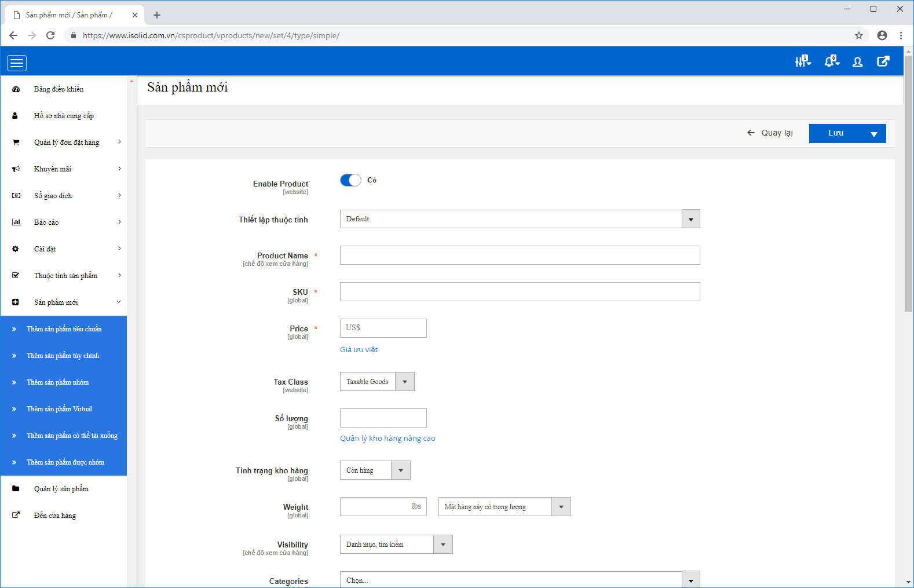The height and width of the screenshot is (588, 914).
Task: Click the cart icon beside Quản lý đơn đặt hàng
Action: 16,143
